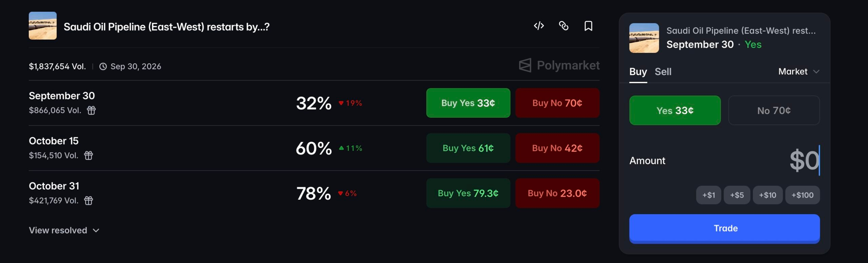Screen dimensions: 868x263
Task: Switch to the Buy tab
Action: pyautogui.click(x=638, y=72)
